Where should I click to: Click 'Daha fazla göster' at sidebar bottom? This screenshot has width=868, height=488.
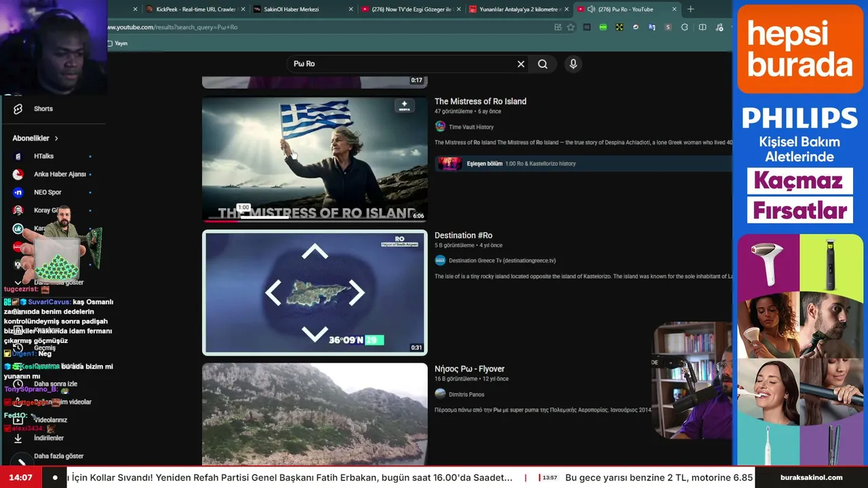coord(58,456)
